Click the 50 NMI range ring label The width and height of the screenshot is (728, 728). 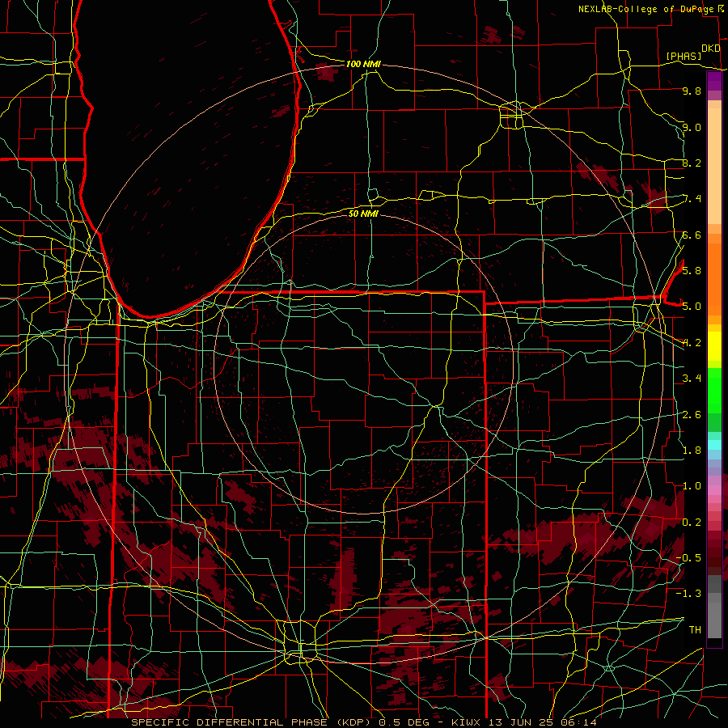pos(363,214)
